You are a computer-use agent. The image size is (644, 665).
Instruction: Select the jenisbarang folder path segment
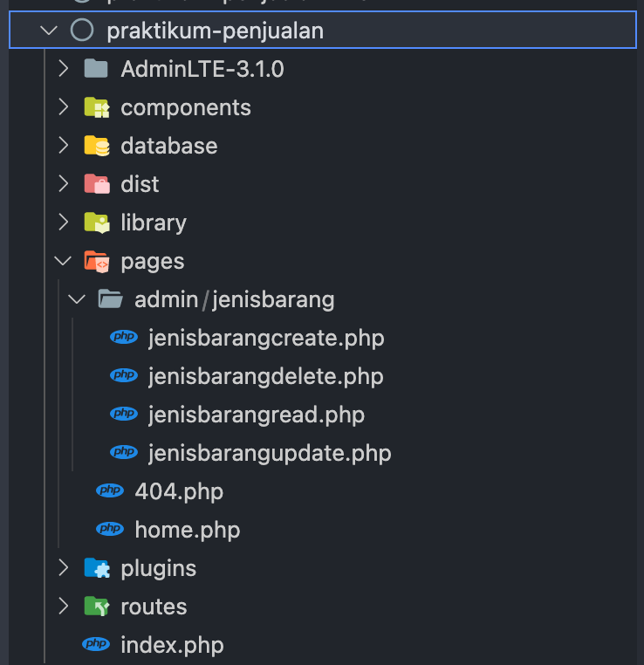tap(273, 300)
